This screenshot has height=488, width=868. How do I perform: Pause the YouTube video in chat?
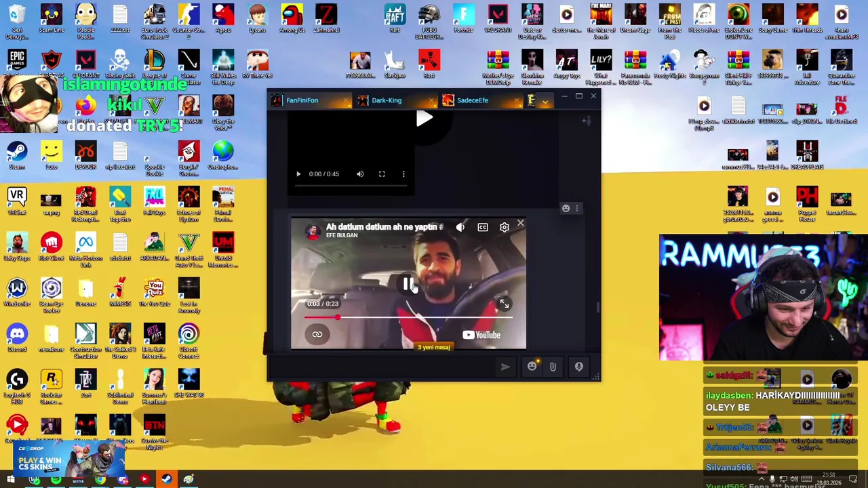pos(408,285)
